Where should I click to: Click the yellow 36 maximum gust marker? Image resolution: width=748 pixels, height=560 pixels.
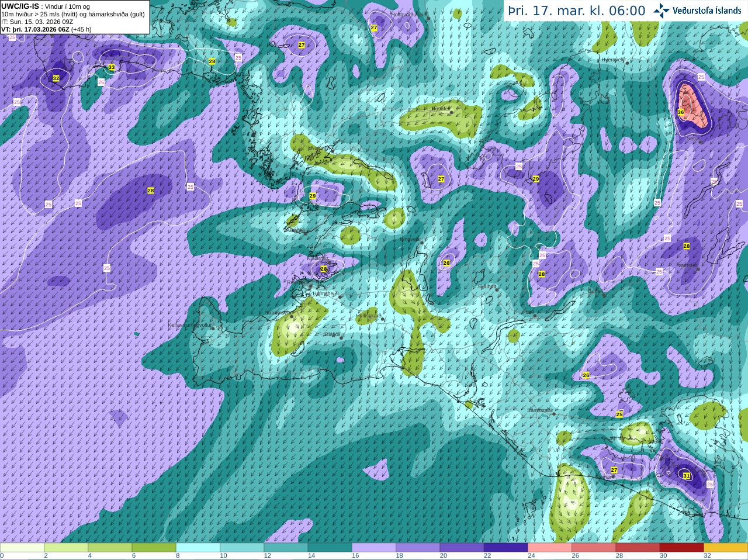pos(681,112)
